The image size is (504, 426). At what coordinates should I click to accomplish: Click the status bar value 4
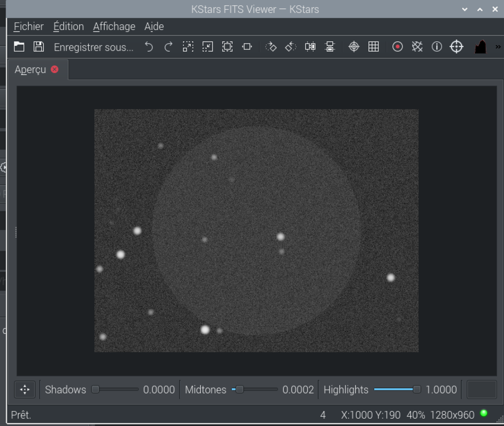tap(323, 415)
